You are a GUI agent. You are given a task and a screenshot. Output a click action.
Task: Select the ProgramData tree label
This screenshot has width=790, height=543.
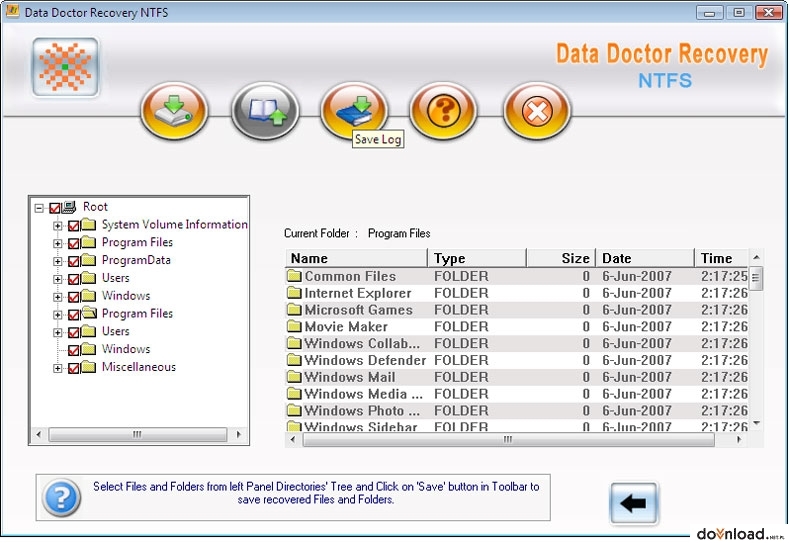[x=136, y=260]
